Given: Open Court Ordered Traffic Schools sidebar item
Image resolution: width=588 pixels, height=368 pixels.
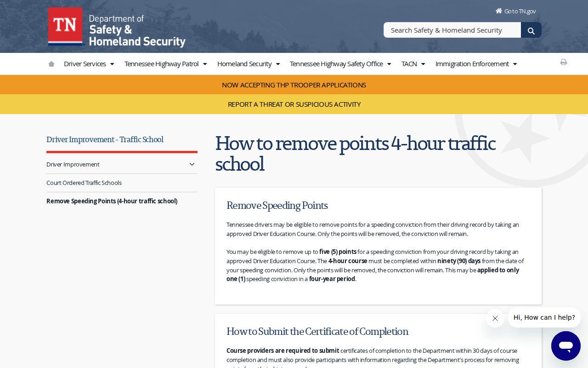Looking at the screenshot, I should (84, 183).
